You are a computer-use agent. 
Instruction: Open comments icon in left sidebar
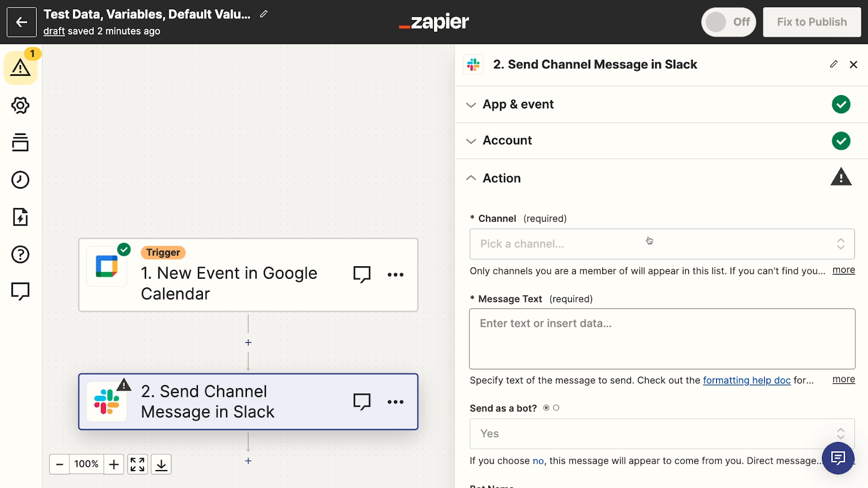(21, 291)
